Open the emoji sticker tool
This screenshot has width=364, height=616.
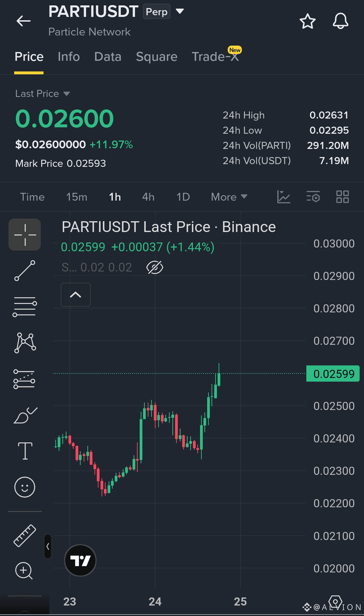pos(25,487)
